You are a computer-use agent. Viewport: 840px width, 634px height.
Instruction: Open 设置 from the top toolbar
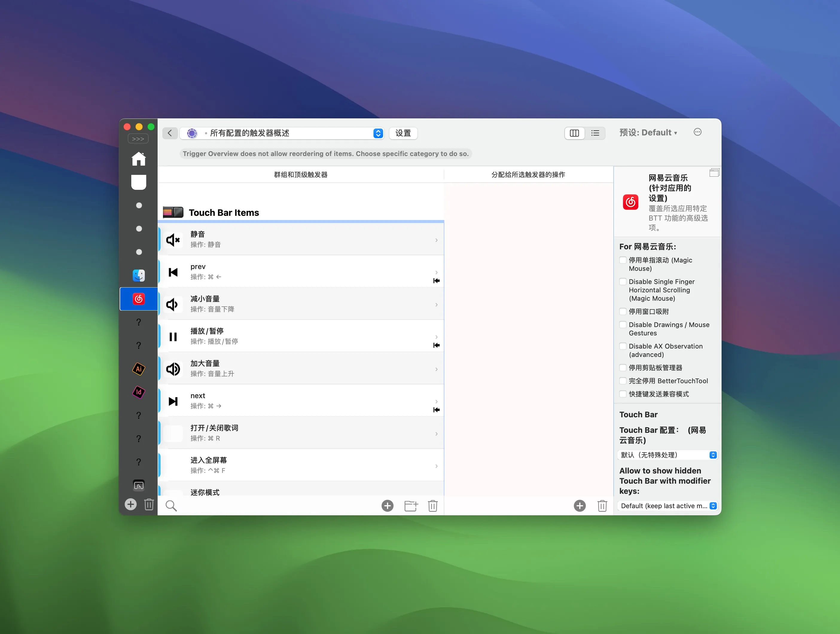pyautogui.click(x=403, y=133)
